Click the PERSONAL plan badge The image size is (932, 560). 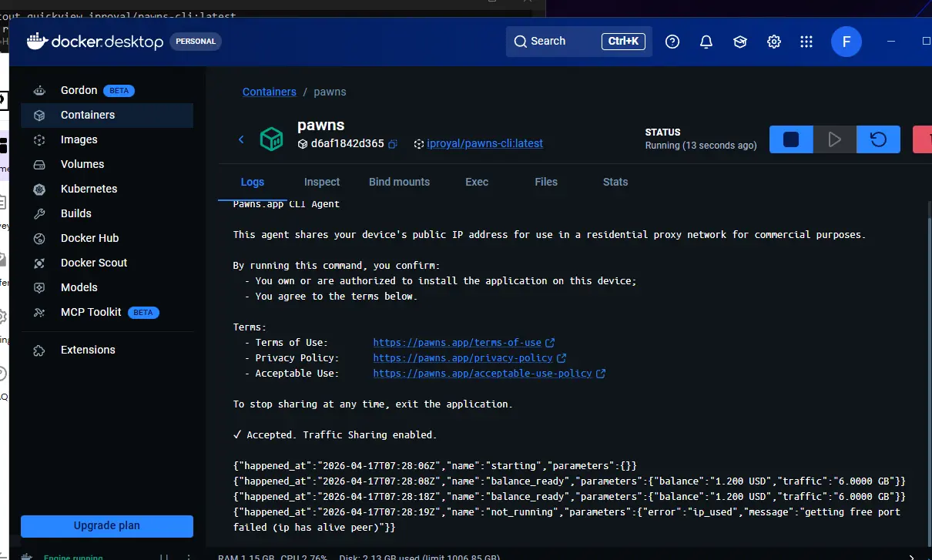pyautogui.click(x=196, y=42)
